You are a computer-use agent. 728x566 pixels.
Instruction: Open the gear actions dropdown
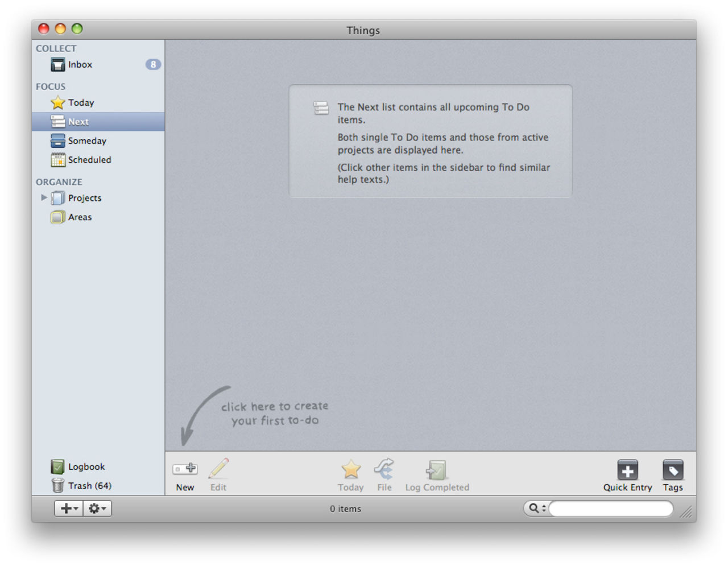[97, 509]
